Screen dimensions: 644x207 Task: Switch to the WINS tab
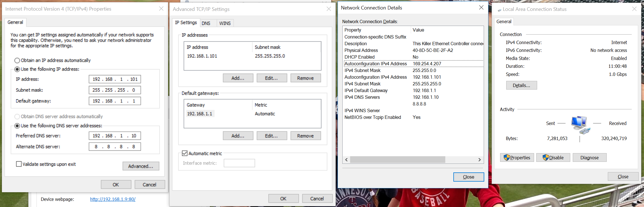[225, 23]
